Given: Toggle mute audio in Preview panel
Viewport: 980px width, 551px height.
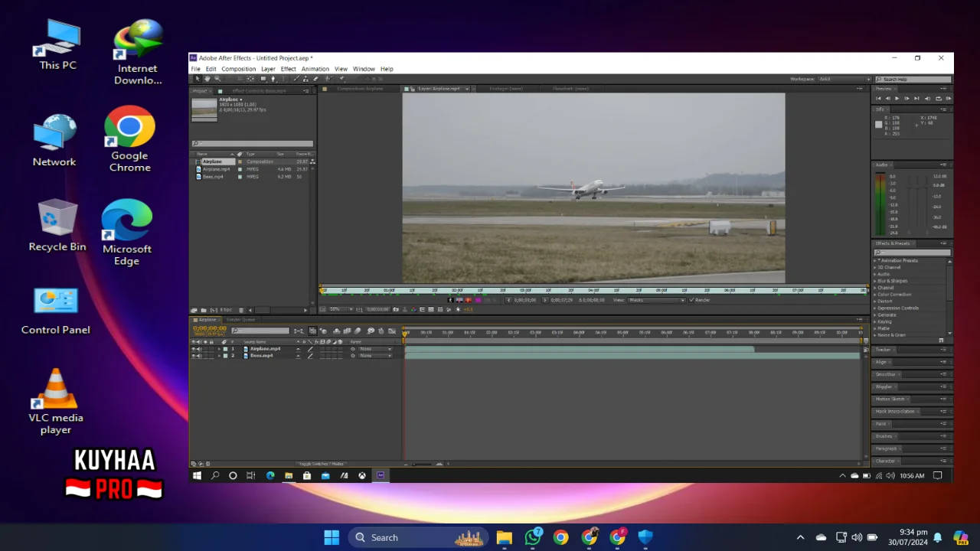Looking at the screenshot, I should (928, 99).
